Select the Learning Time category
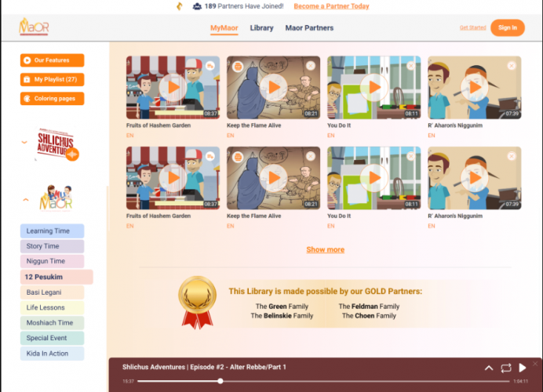Screen dimensions: 543x392 click(53, 231)
